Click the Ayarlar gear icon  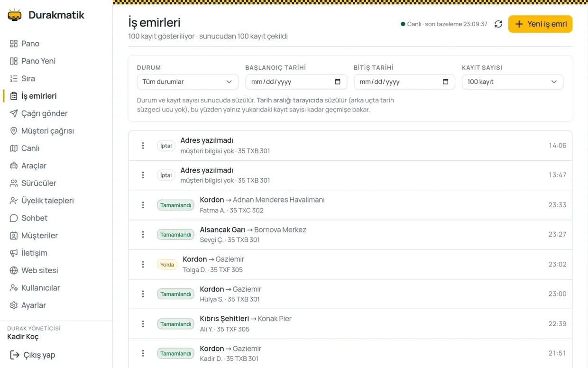[x=14, y=305]
